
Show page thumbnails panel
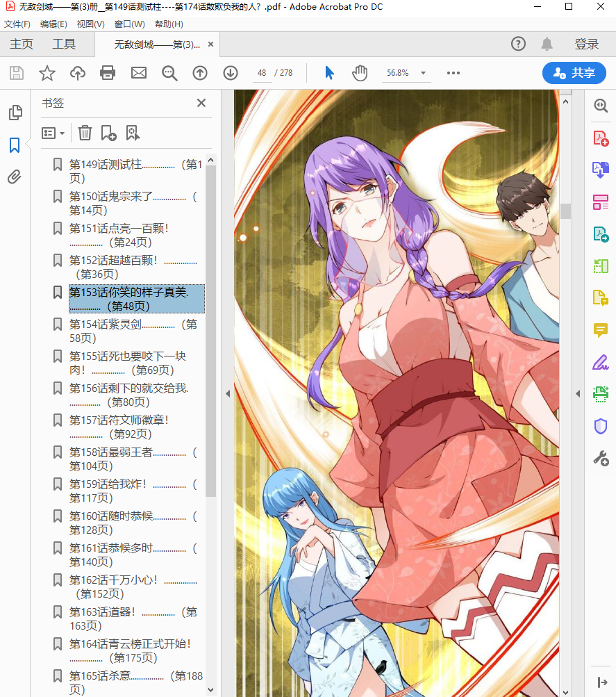pyautogui.click(x=15, y=113)
